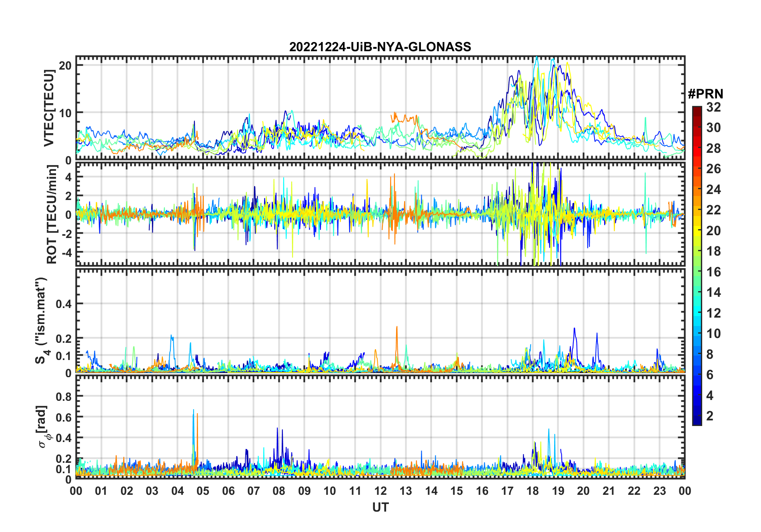The height and width of the screenshot is (532, 761).
Task: Select the "UT" x-axis label
Action: pos(380,508)
